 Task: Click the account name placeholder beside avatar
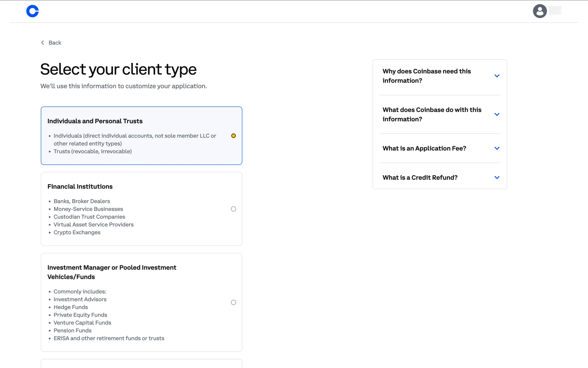[x=555, y=10]
